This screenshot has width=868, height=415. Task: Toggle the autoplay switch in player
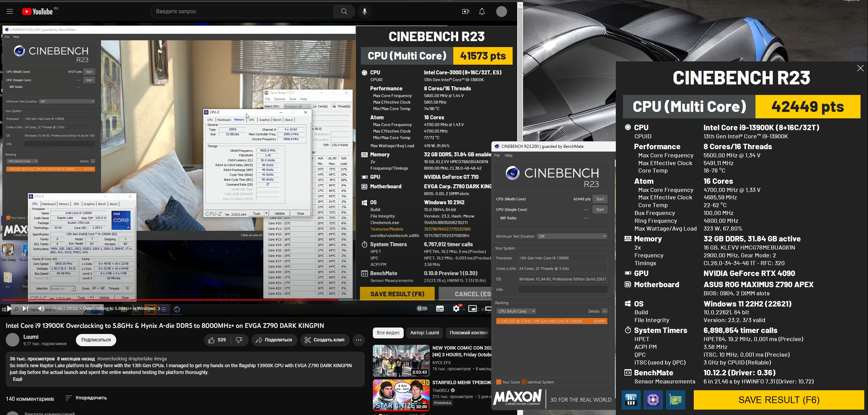pos(422,309)
